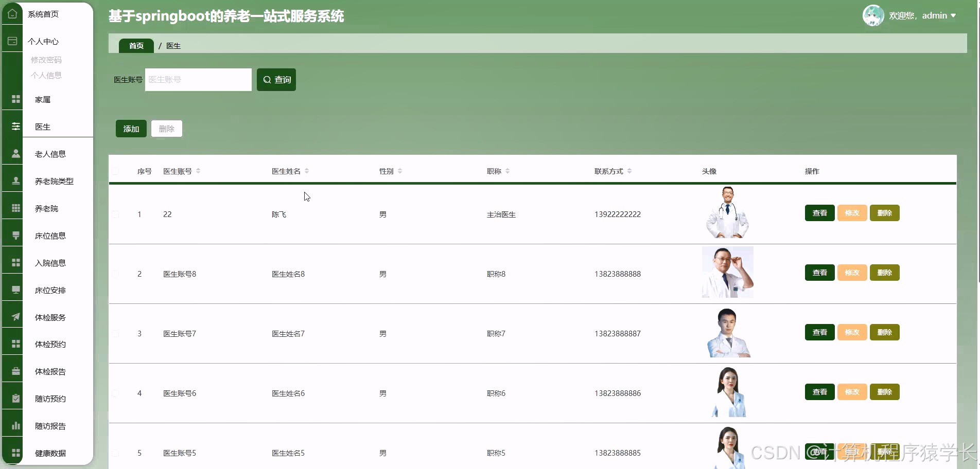
Task: Sort by 医生账号 column arrows
Action: click(198, 171)
